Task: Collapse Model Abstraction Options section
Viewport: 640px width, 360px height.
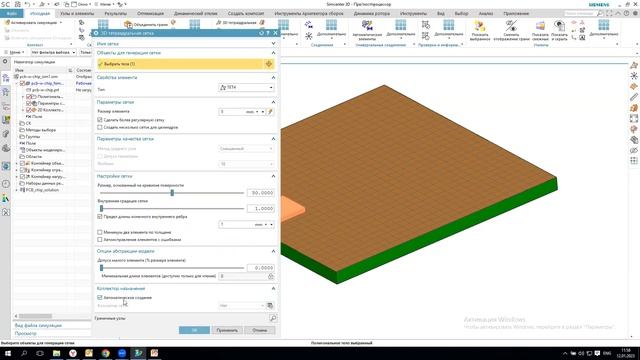Action: point(273,251)
